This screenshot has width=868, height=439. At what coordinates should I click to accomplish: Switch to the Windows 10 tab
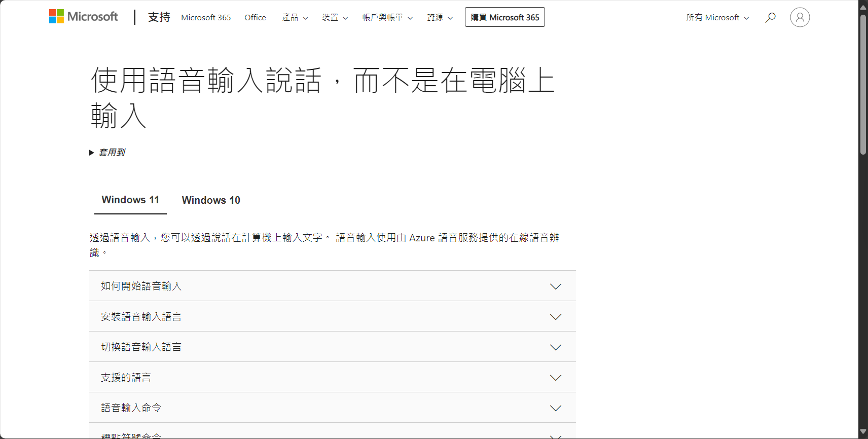pyautogui.click(x=211, y=200)
